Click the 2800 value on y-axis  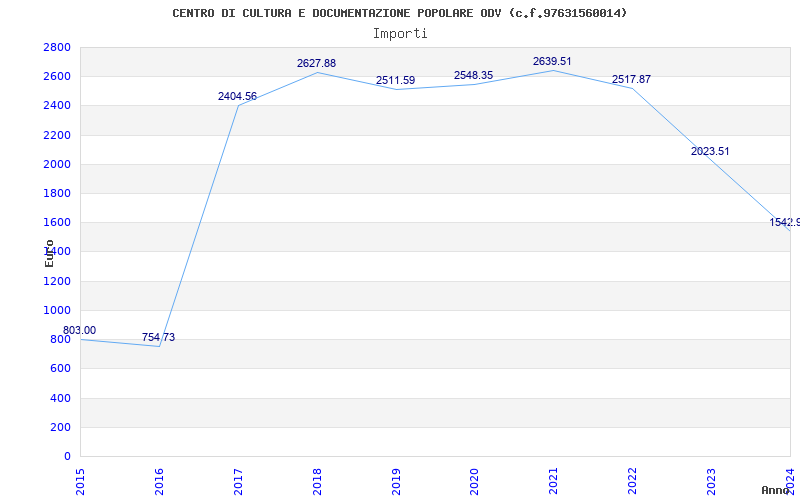coord(57,47)
